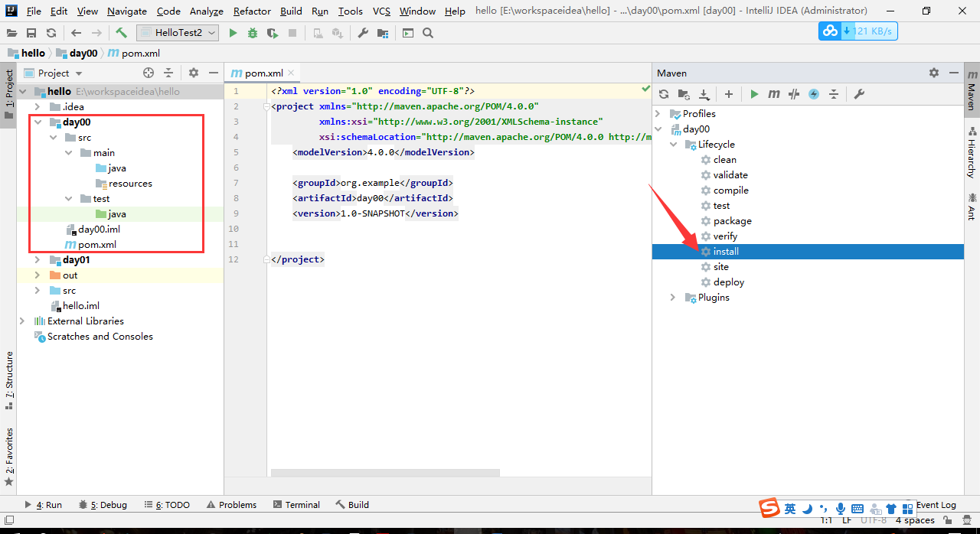Hide the Maven panel with minus icon
The height and width of the screenshot is (534, 980).
point(954,73)
